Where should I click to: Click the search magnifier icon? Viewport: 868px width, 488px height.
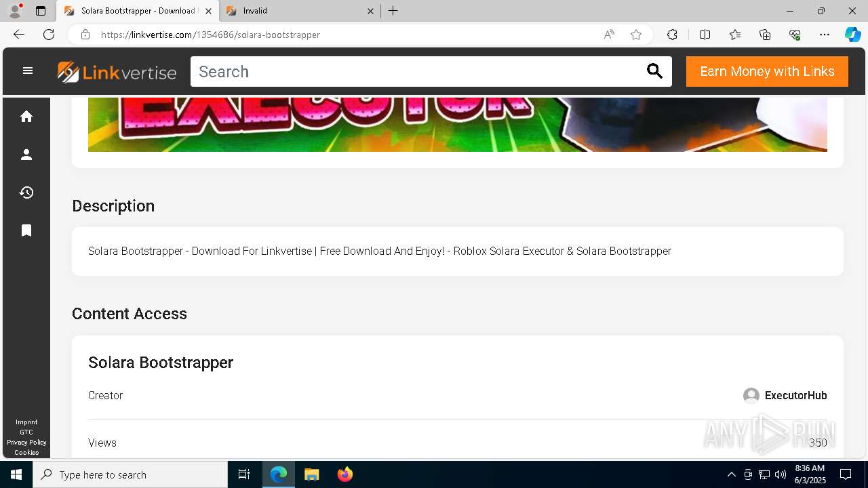coord(654,71)
